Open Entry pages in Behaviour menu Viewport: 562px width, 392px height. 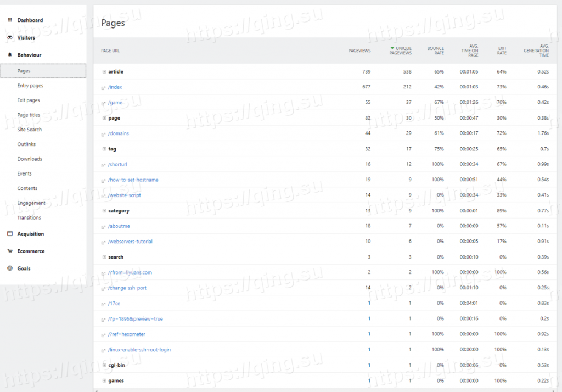(30, 86)
